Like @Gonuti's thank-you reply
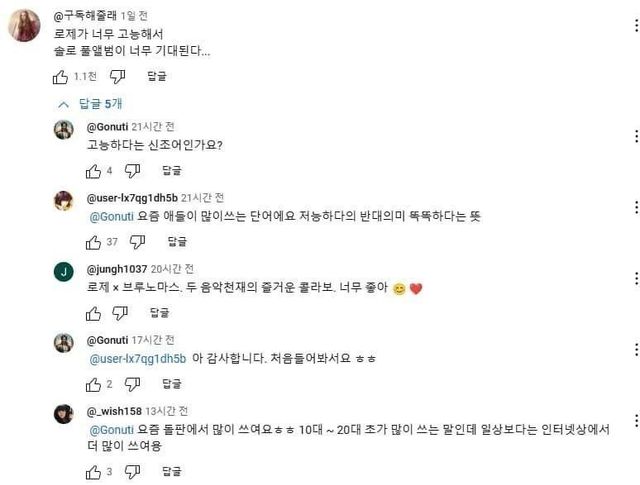The width and height of the screenshot is (640, 485). [93, 385]
